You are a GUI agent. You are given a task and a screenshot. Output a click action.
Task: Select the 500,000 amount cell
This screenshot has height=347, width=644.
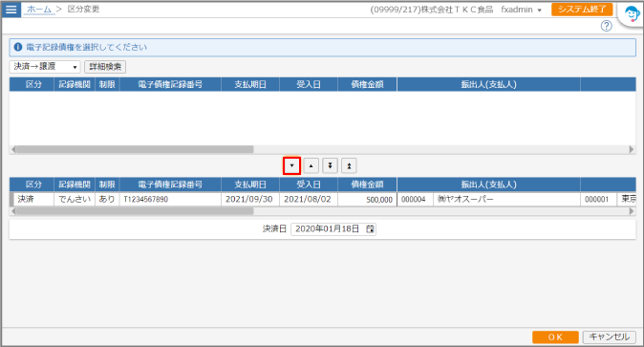367,199
